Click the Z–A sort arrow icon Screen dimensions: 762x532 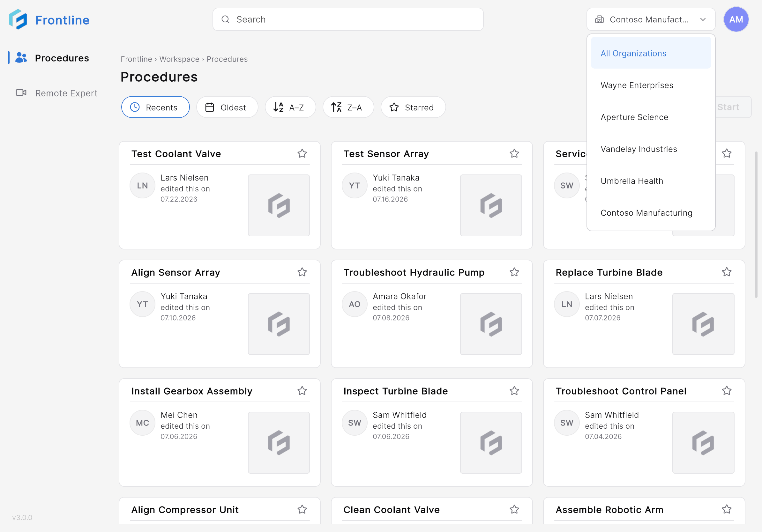click(336, 107)
